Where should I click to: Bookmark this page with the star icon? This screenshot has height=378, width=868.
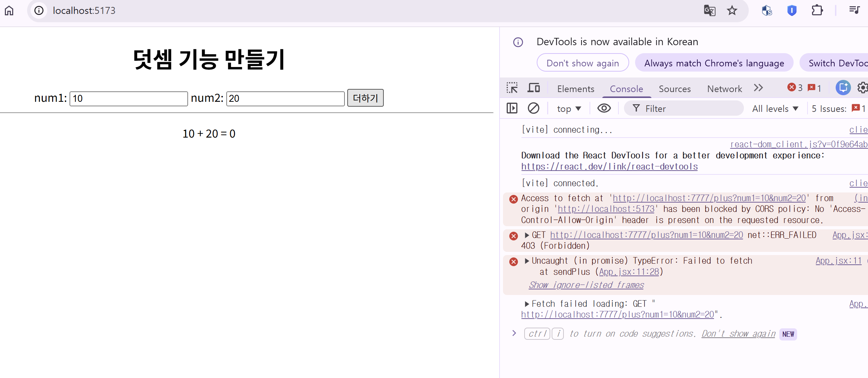pyautogui.click(x=732, y=10)
